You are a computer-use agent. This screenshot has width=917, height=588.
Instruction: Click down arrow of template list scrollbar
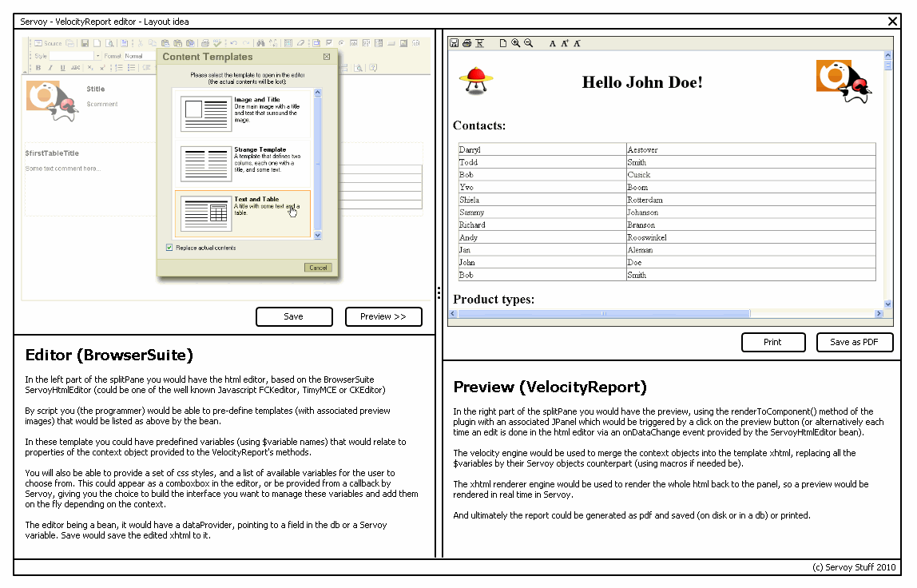pos(318,235)
